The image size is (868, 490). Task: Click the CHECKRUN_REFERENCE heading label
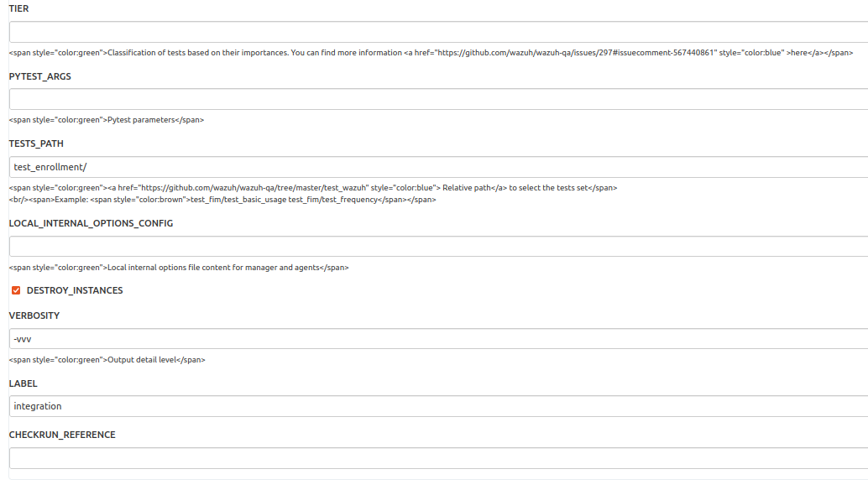pos(62,434)
